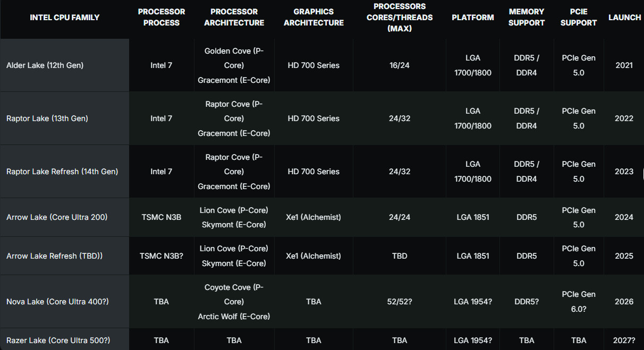Viewport: 644px width, 350px height.
Task: Click the 2027? launch year cell
Action: coord(624,340)
